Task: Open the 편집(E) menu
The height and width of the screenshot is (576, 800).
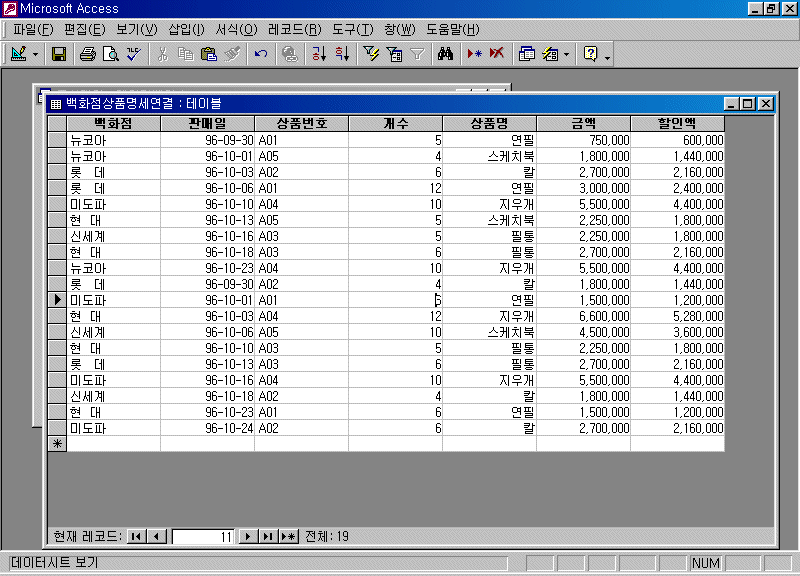Action: pyautogui.click(x=85, y=30)
